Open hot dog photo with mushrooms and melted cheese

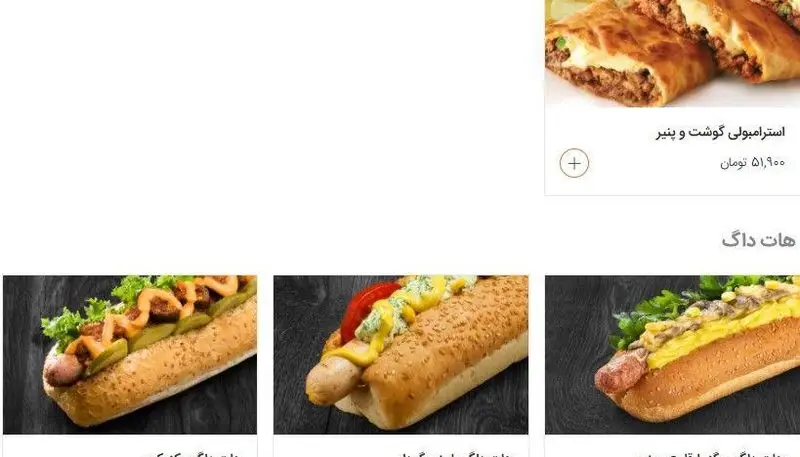click(x=672, y=355)
